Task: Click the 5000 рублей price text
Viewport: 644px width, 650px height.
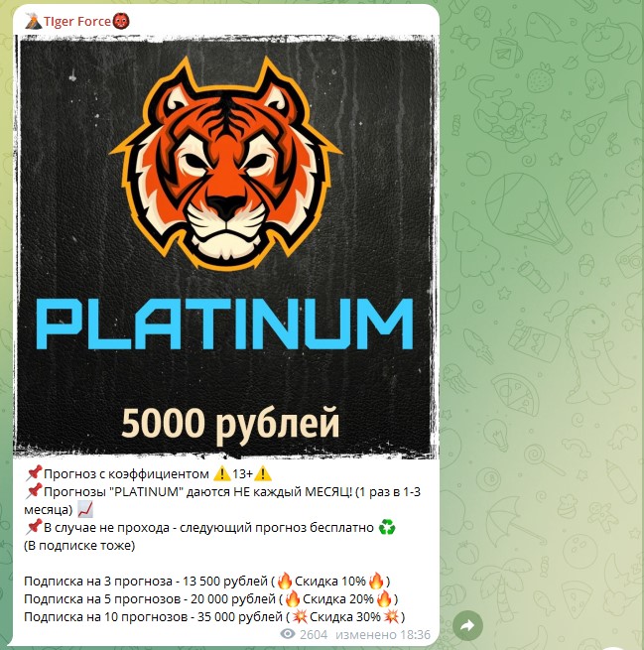Action: point(230,424)
